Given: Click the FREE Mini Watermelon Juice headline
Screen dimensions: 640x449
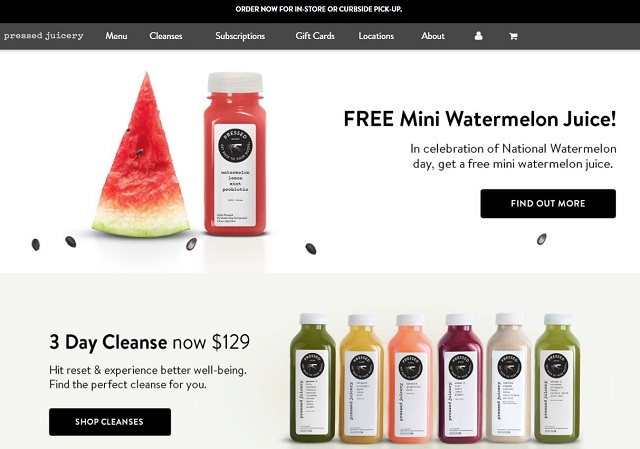Looking at the screenshot, I should tap(480, 119).
